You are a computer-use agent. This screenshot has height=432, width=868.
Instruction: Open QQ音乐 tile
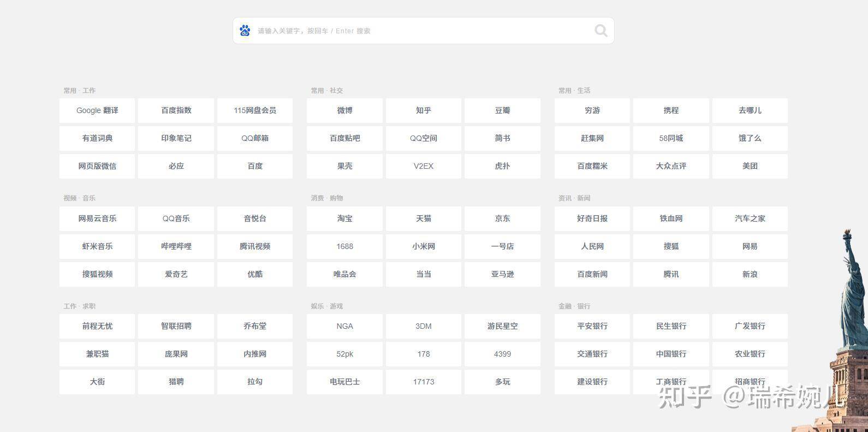point(176,218)
